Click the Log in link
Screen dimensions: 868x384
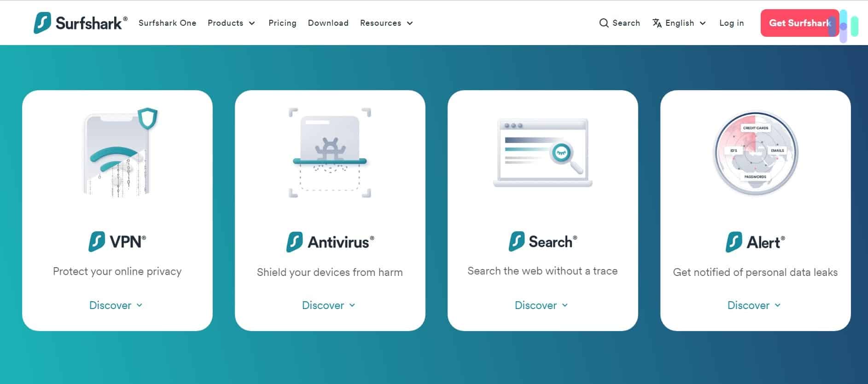point(731,23)
